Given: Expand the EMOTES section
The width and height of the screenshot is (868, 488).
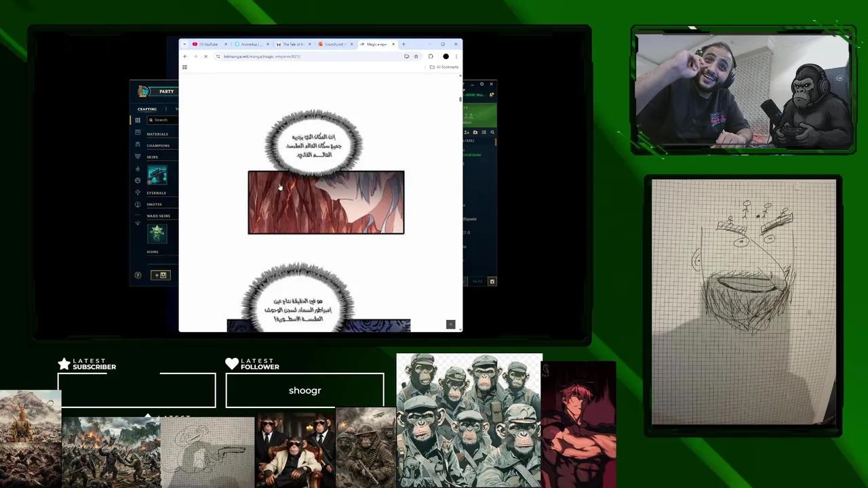Looking at the screenshot, I should click(154, 205).
